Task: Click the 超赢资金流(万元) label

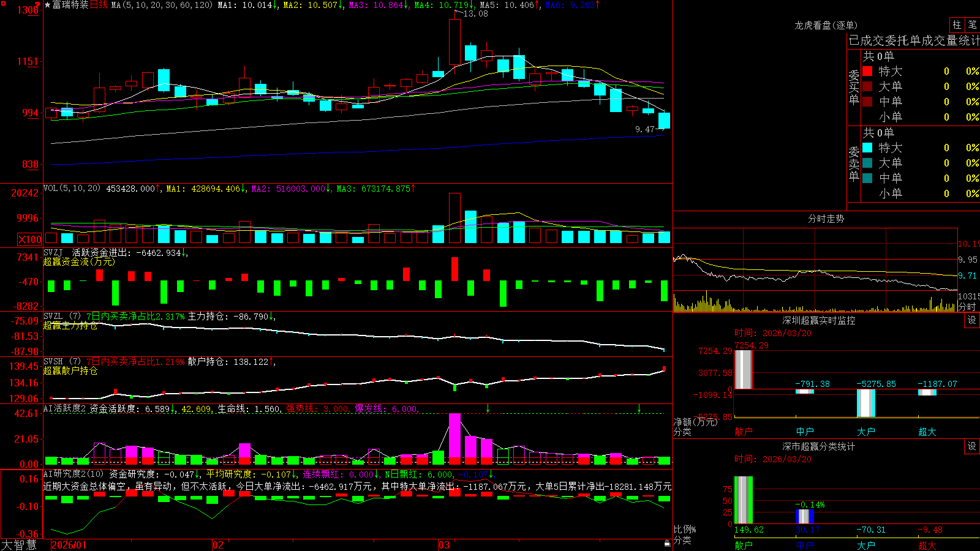Action: pos(79,261)
